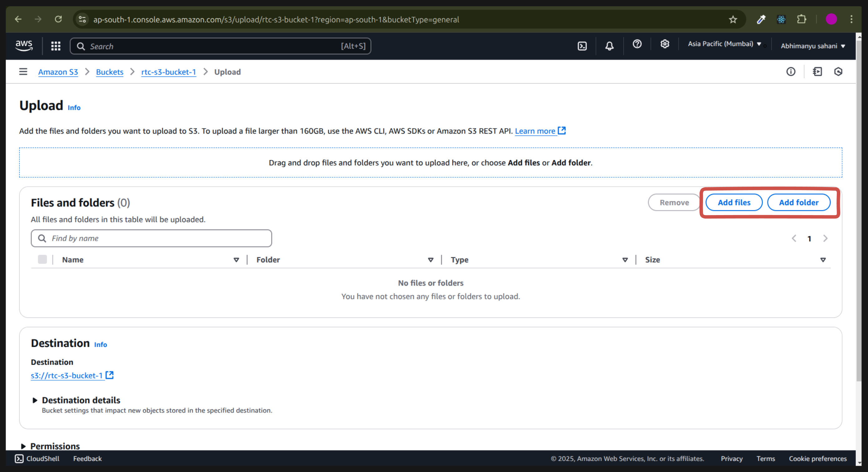
Task: Click Add folder button
Action: pos(799,202)
